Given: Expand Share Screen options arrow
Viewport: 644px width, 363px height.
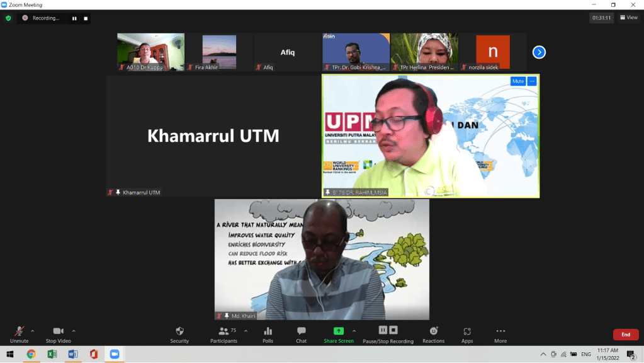Looking at the screenshot, I should (x=354, y=330).
